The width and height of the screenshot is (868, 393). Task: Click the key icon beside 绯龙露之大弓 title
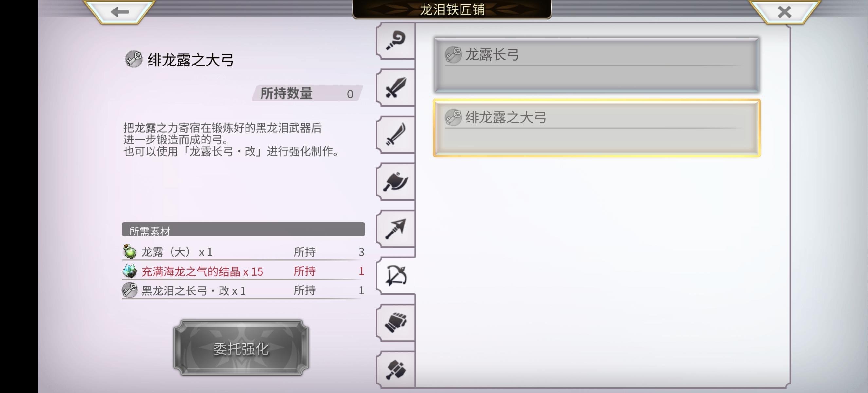[134, 59]
